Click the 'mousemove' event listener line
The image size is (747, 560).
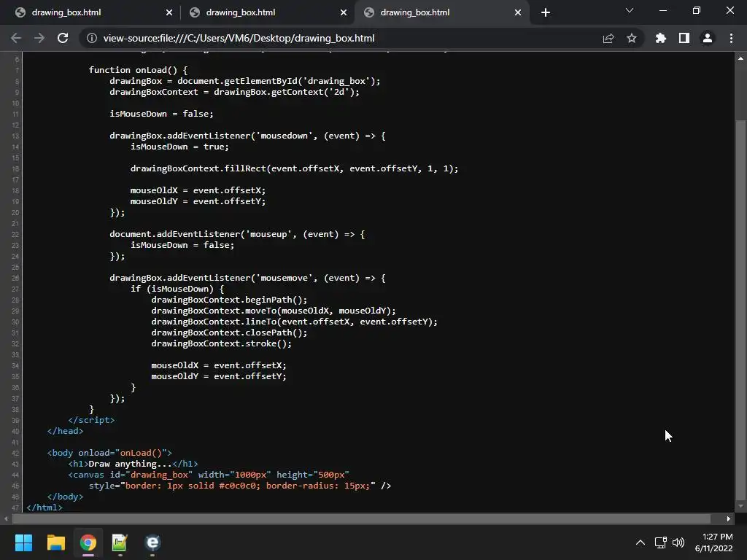click(248, 278)
